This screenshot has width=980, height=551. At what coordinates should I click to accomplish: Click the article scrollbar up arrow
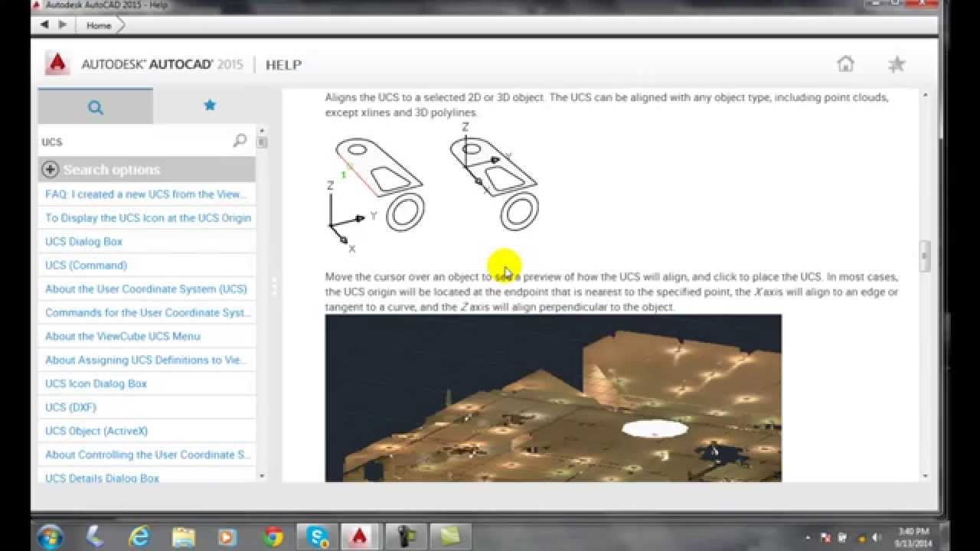(925, 95)
